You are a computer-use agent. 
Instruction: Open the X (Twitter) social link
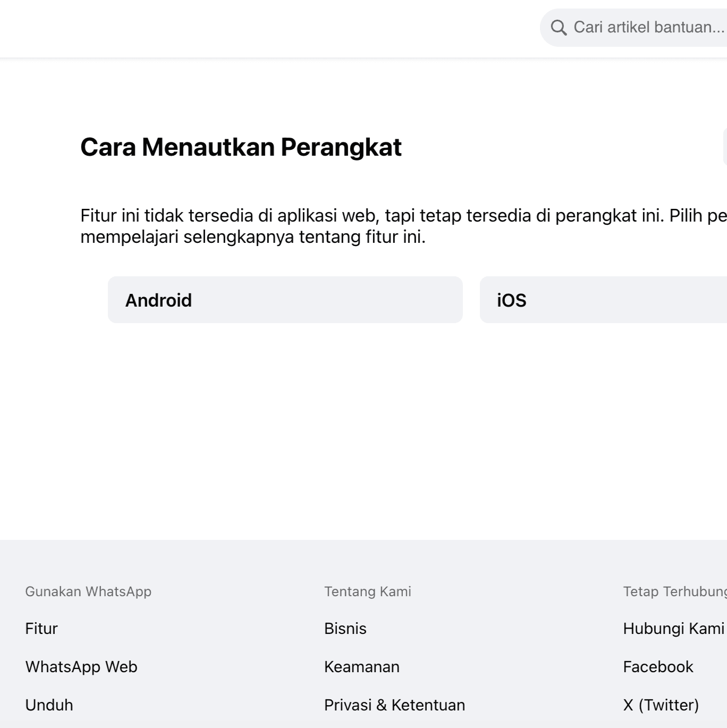click(661, 705)
